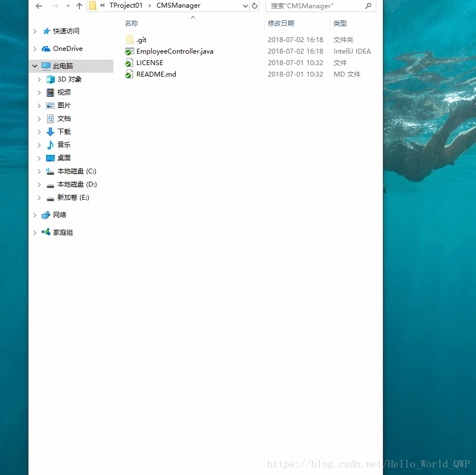Open the 图片 pictures icon
Image resolution: width=476 pixels, height=475 pixels.
click(x=50, y=106)
